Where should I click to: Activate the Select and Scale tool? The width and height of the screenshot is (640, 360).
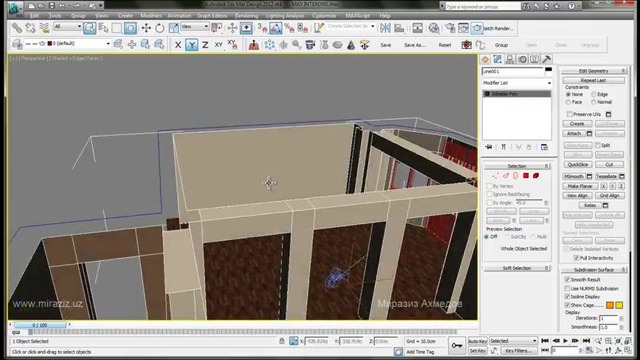(x=173, y=28)
